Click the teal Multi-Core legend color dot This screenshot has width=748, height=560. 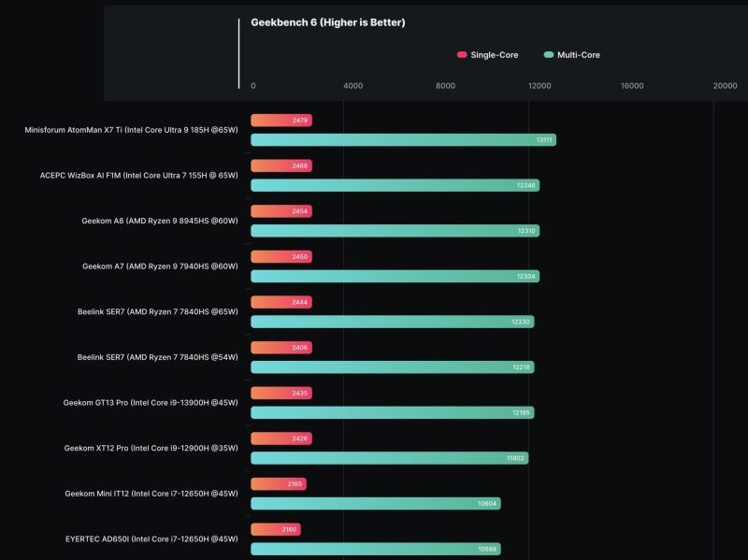click(549, 55)
